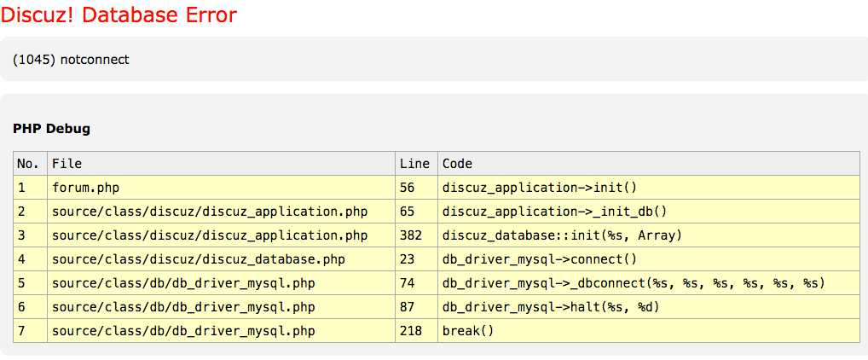
Task: Click line number 87 cell
Action: click(416, 307)
